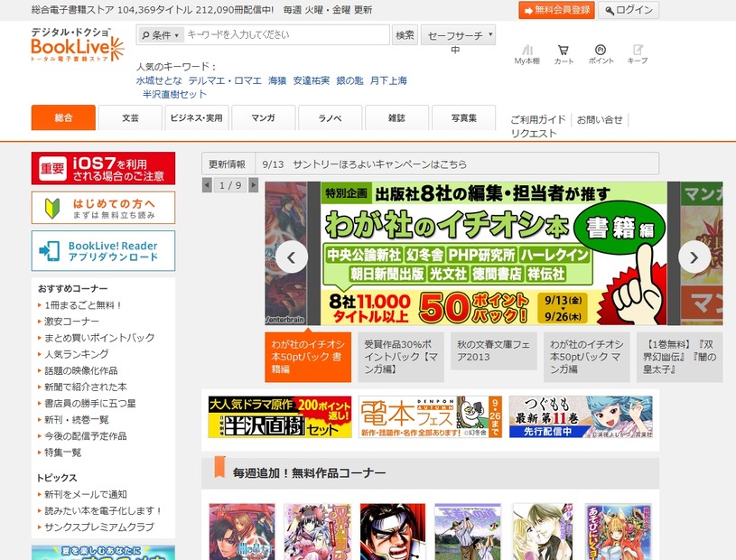The image size is (736, 560).
Task: Open the カート shopping cart icon
Action: pyautogui.click(x=564, y=54)
